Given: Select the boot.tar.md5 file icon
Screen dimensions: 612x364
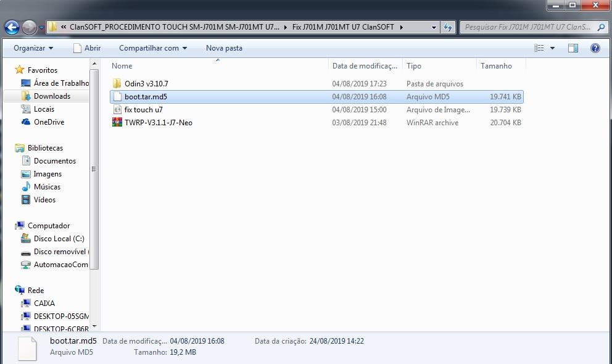Looking at the screenshot, I should click(117, 96).
